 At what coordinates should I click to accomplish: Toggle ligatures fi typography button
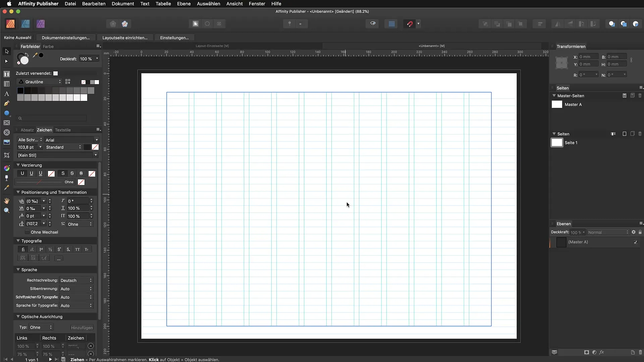(23, 249)
